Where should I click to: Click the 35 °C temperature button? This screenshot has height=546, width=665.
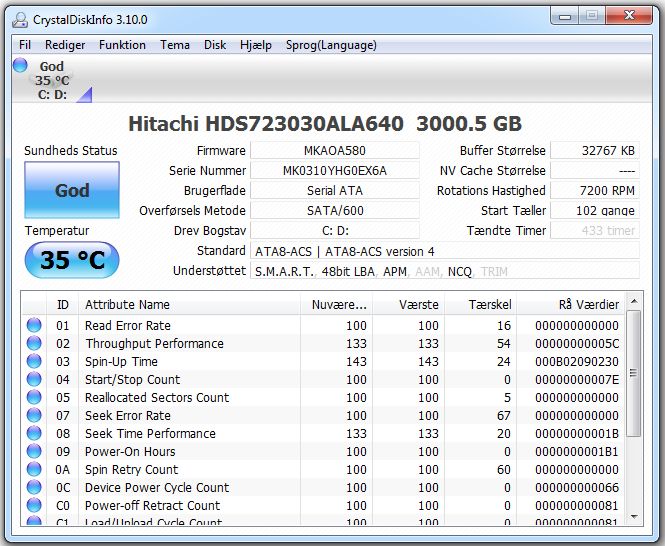71,260
